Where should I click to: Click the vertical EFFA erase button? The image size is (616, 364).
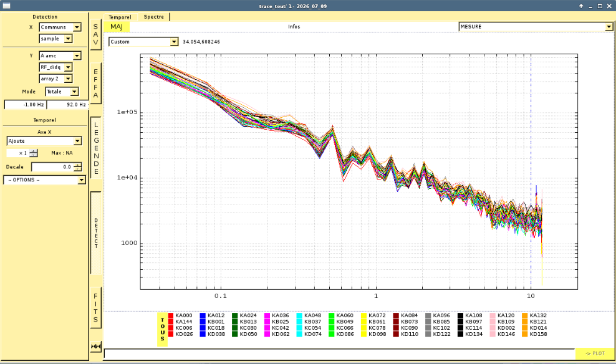click(x=95, y=84)
